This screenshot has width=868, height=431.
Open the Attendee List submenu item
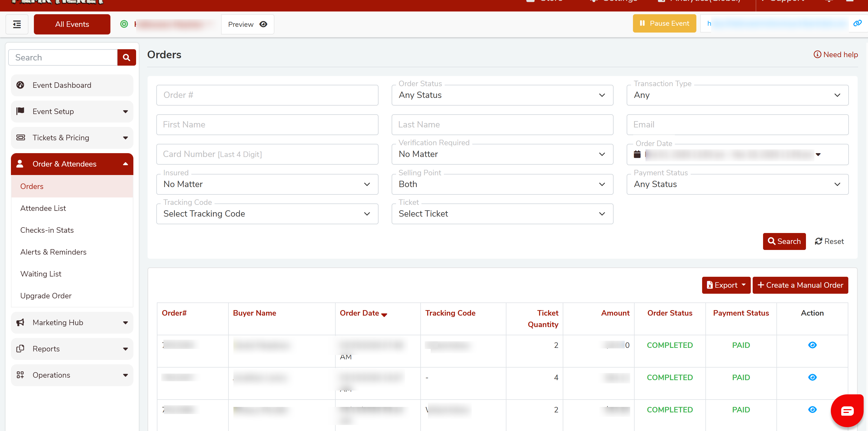point(43,208)
